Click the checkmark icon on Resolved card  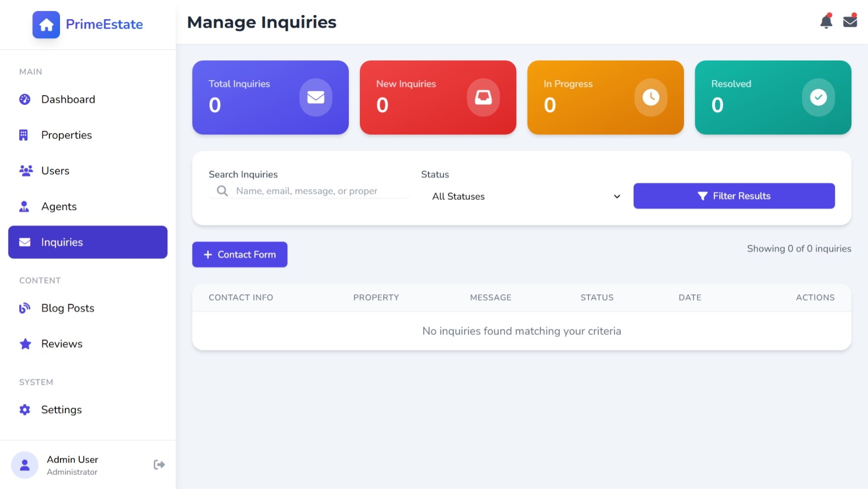tap(818, 97)
